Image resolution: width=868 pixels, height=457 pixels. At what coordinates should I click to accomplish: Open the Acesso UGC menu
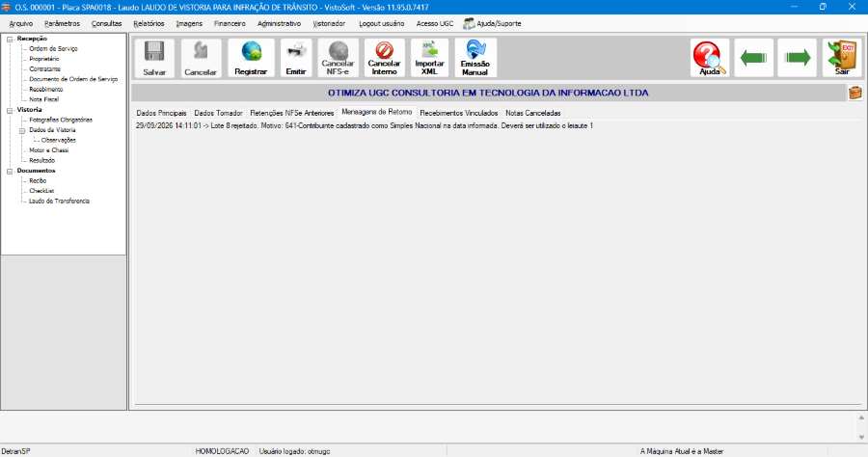[x=435, y=24]
